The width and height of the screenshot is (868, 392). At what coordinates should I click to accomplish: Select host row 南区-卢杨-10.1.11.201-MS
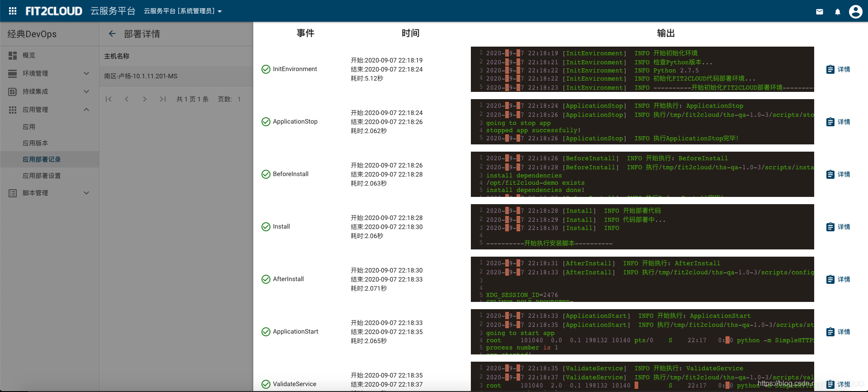point(176,76)
